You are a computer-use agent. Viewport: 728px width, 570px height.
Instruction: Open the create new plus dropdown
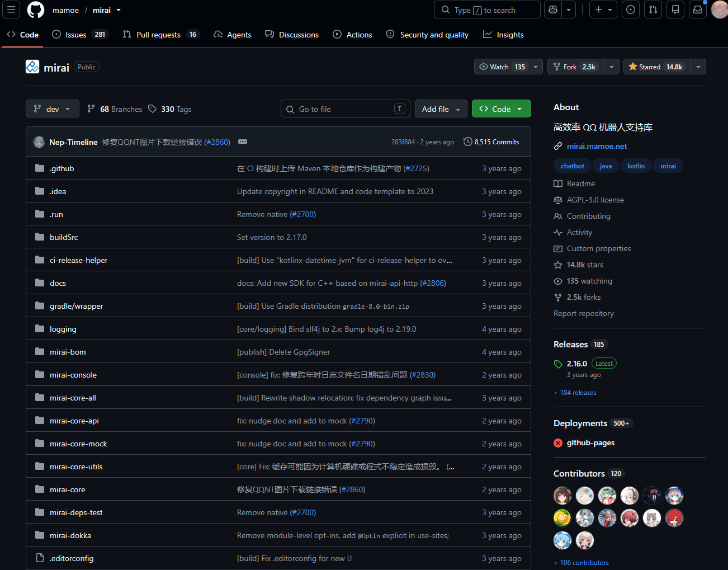[603, 10]
